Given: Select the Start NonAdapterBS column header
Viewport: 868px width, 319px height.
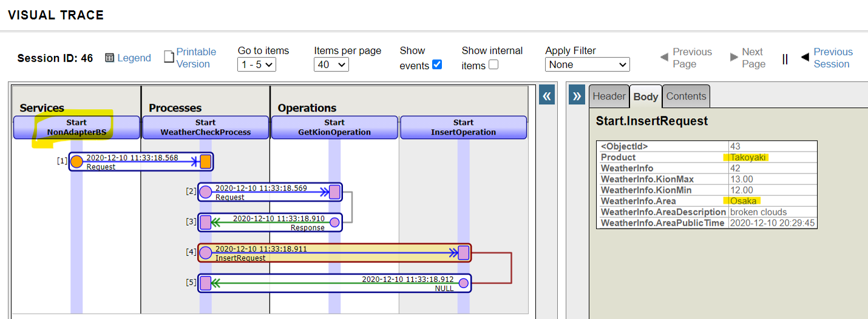Looking at the screenshot, I should click(x=76, y=127).
